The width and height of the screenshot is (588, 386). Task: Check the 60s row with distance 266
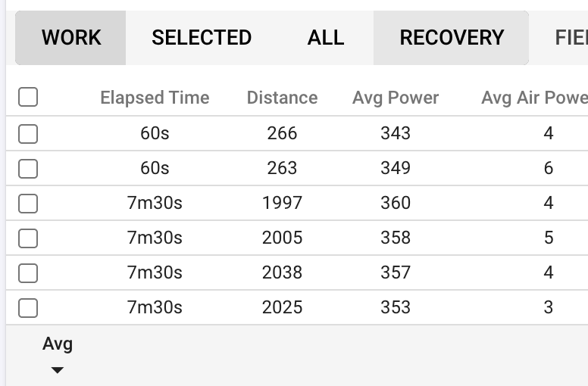pyautogui.click(x=28, y=134)
